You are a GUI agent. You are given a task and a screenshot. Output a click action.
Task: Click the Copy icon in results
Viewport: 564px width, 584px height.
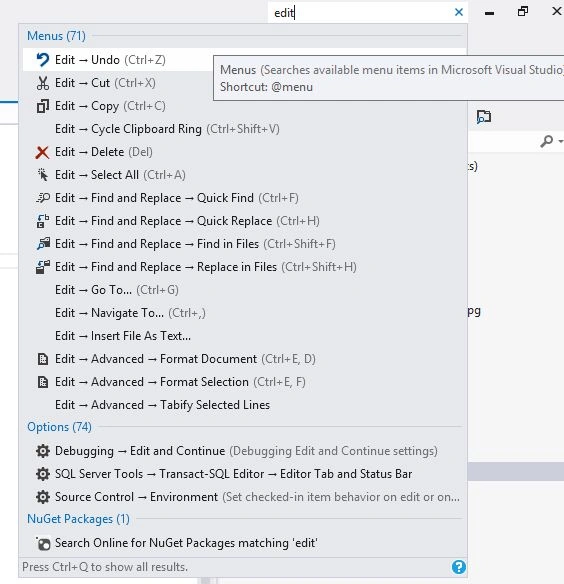tap(42, 106)
